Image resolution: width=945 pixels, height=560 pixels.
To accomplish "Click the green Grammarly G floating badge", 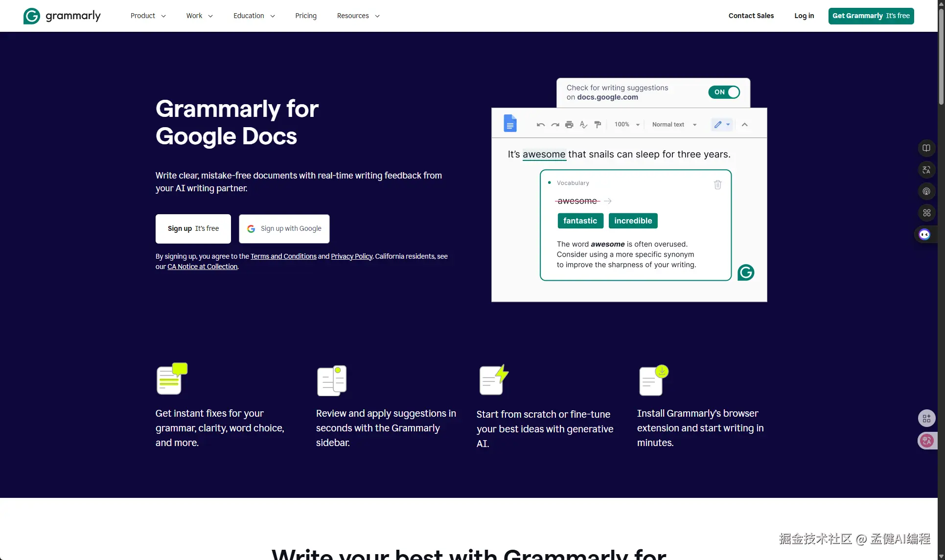I will pos(746,272).
